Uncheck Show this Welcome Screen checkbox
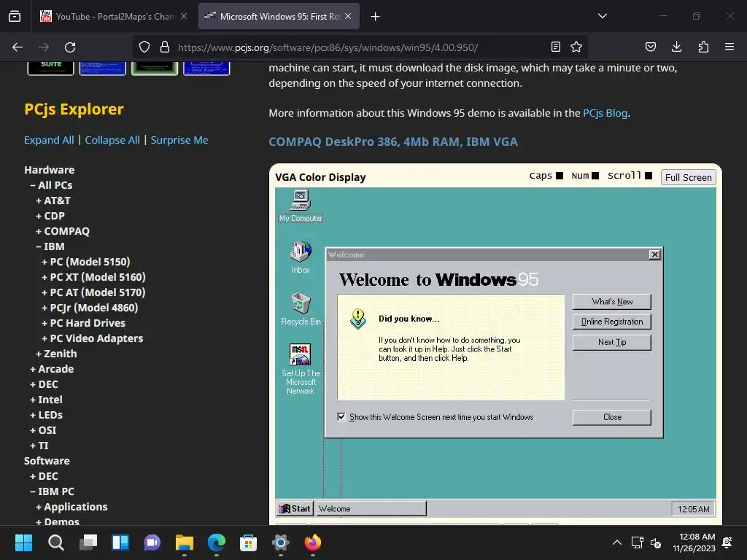Viewport: 747px width, 560px height. click(x=341, y=417)
